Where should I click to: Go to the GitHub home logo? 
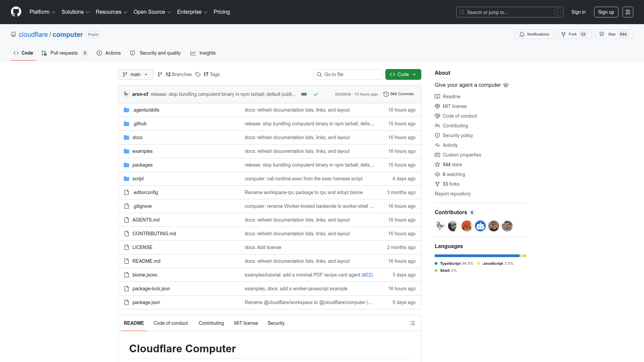16,12
